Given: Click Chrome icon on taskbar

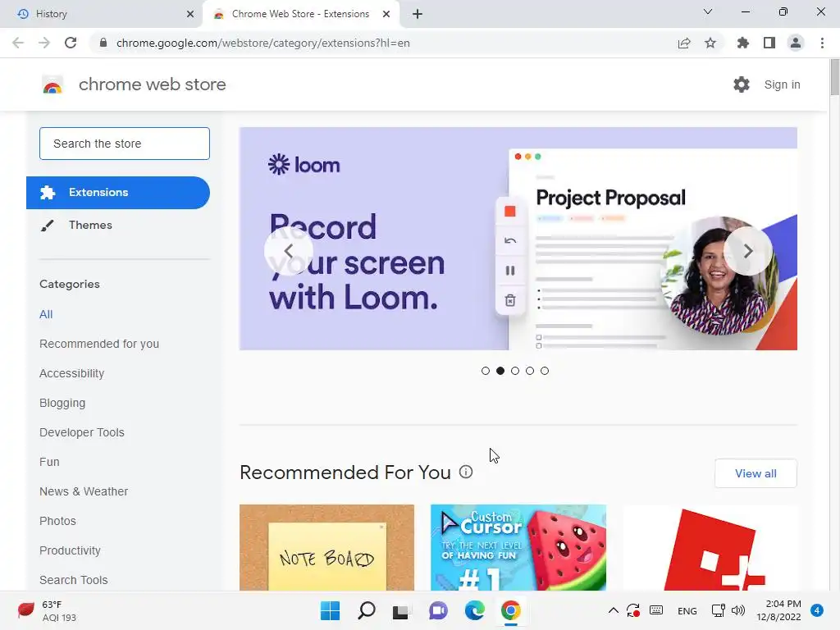Looking at the screenshot, I should click(x=510, y=610).
